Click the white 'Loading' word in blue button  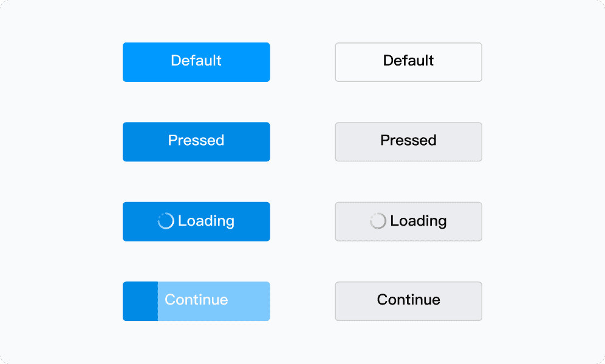tap(206, 221)
